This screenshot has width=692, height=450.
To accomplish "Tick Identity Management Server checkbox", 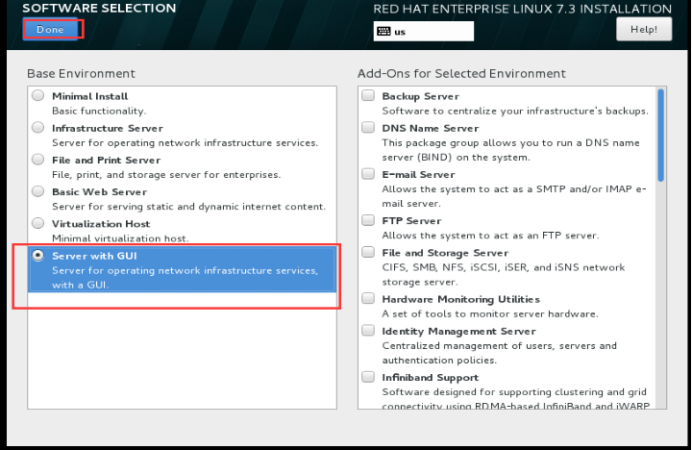I will [369, 331].
